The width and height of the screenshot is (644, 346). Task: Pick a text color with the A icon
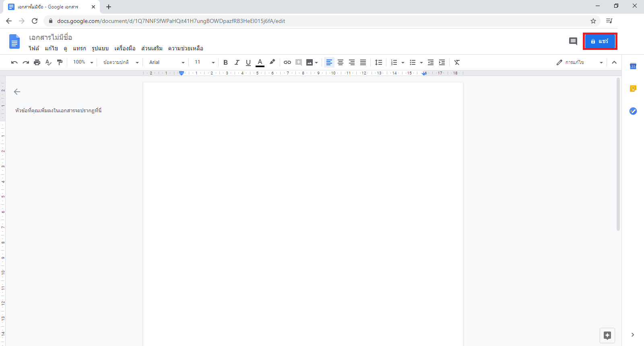click(260, 62)
